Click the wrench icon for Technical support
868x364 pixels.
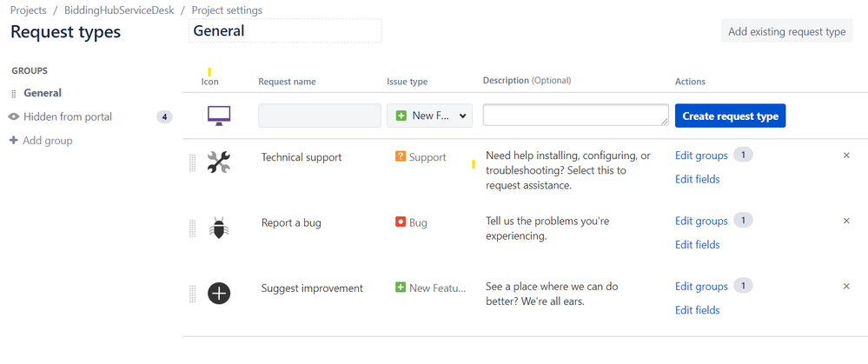219,162
